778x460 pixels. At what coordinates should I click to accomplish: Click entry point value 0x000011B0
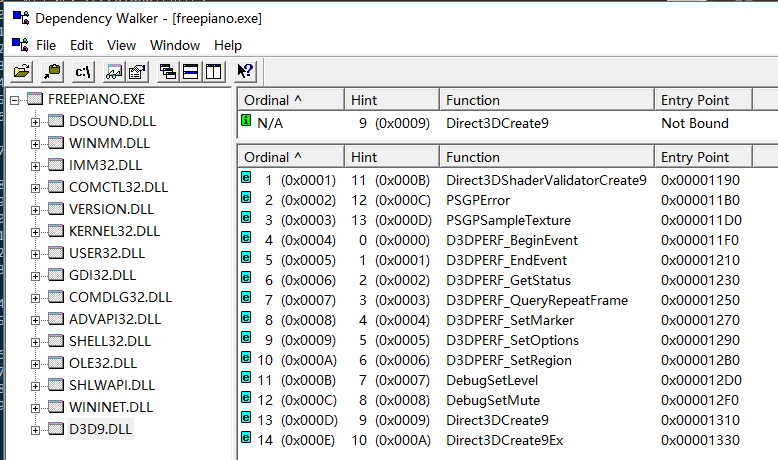pos(700,200)
